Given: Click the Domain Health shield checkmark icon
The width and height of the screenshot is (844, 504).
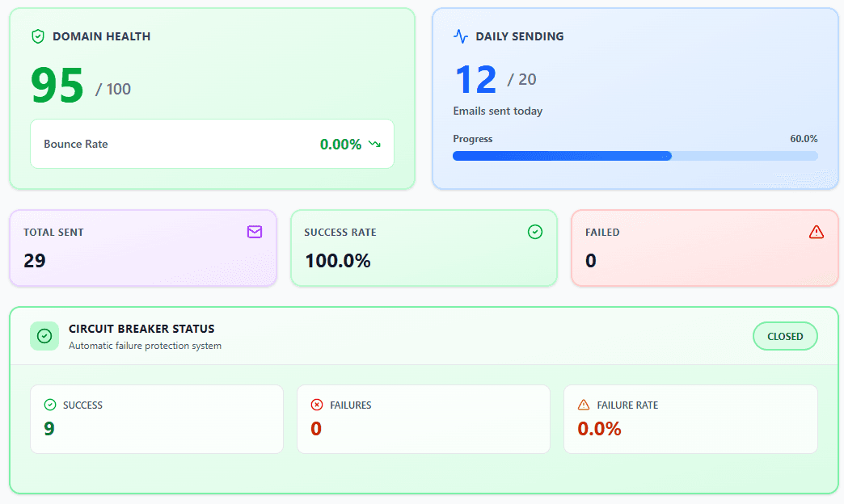Looking at the screenshot, I should (37, 36).
